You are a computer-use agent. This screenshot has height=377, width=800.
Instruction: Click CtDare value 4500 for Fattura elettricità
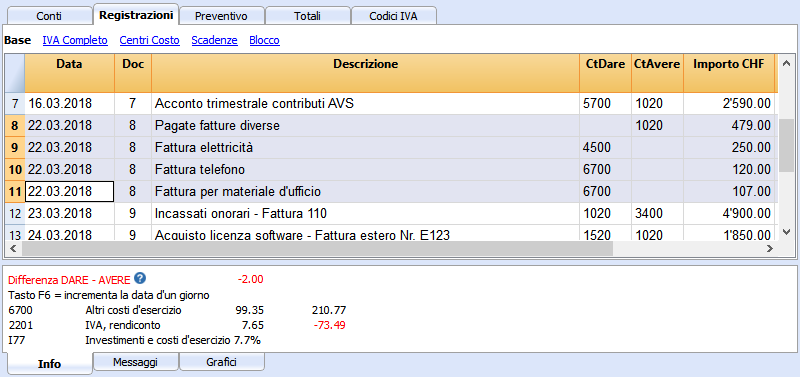click(605, 147)
